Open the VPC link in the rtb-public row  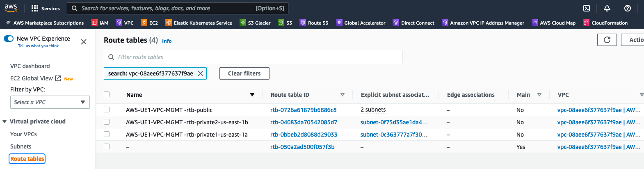click(x=599, y=110)
